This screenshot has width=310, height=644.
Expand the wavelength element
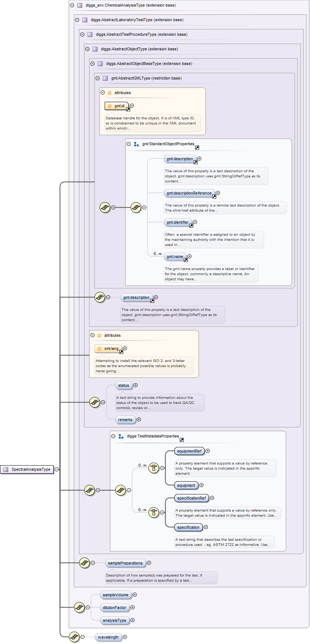[x=125, y=637]
